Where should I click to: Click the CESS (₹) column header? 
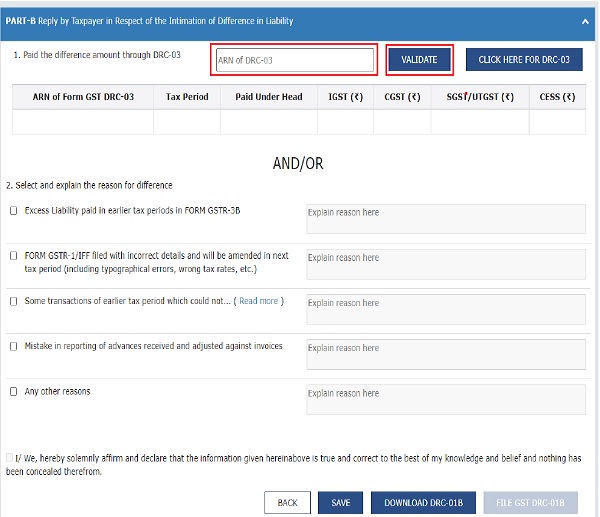tap(558, 97)
